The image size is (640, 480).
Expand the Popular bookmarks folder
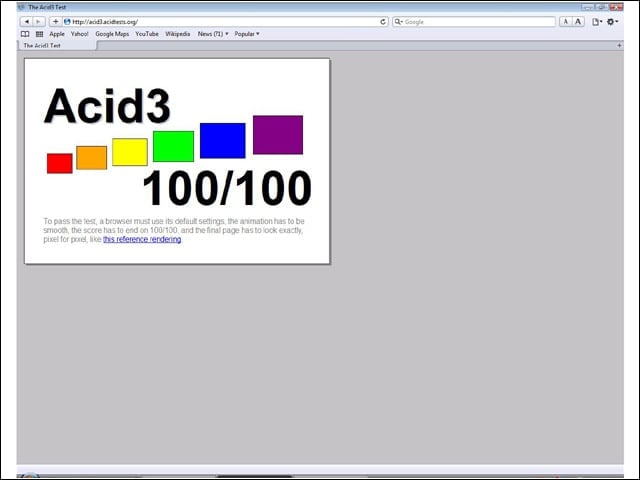tap(247, 34)
